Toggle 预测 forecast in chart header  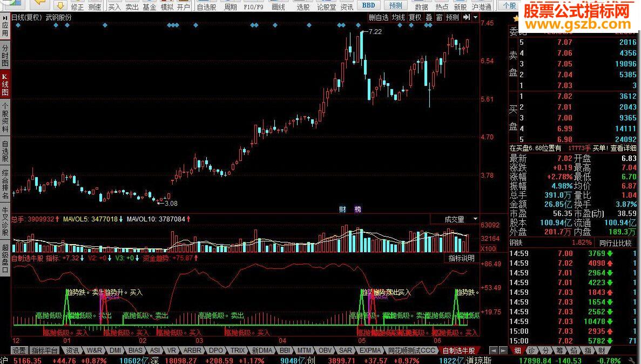pos(452,17)
